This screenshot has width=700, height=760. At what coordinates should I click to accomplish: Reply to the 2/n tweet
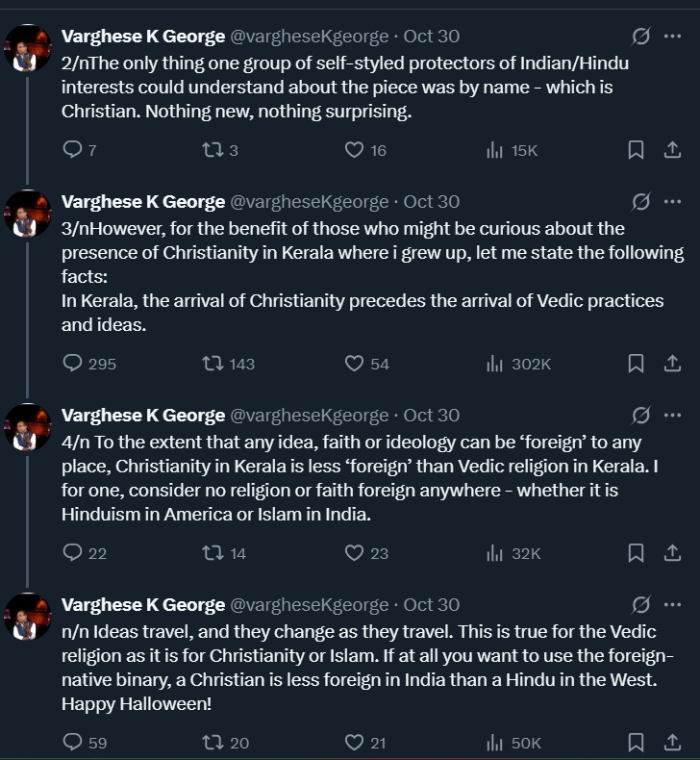[x=73, y=150]
